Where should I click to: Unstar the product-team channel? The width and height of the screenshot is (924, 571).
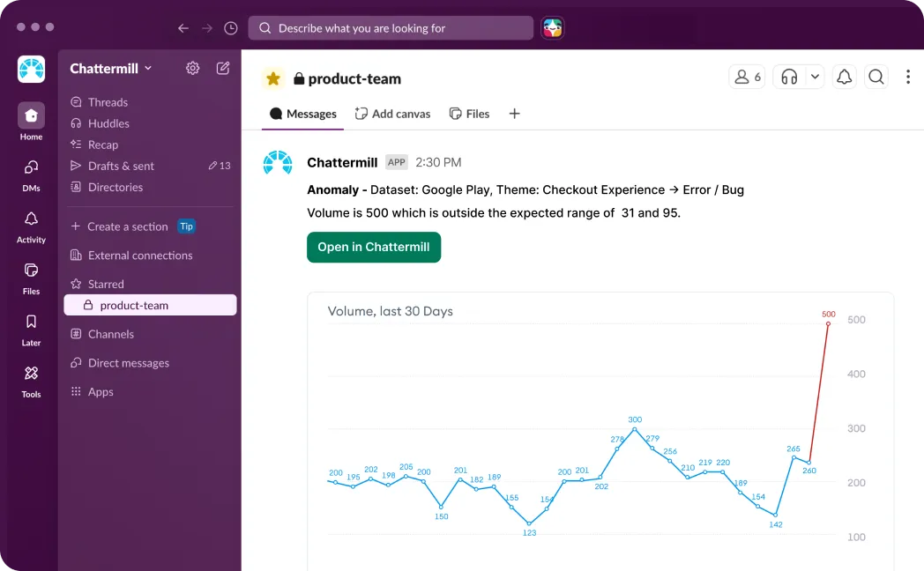272,78
